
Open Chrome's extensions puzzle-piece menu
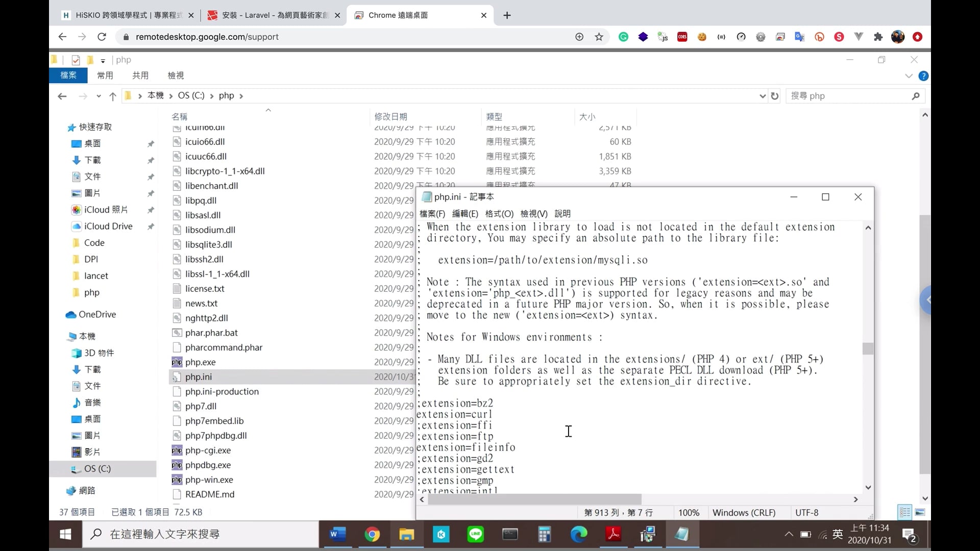click(878, 37)
